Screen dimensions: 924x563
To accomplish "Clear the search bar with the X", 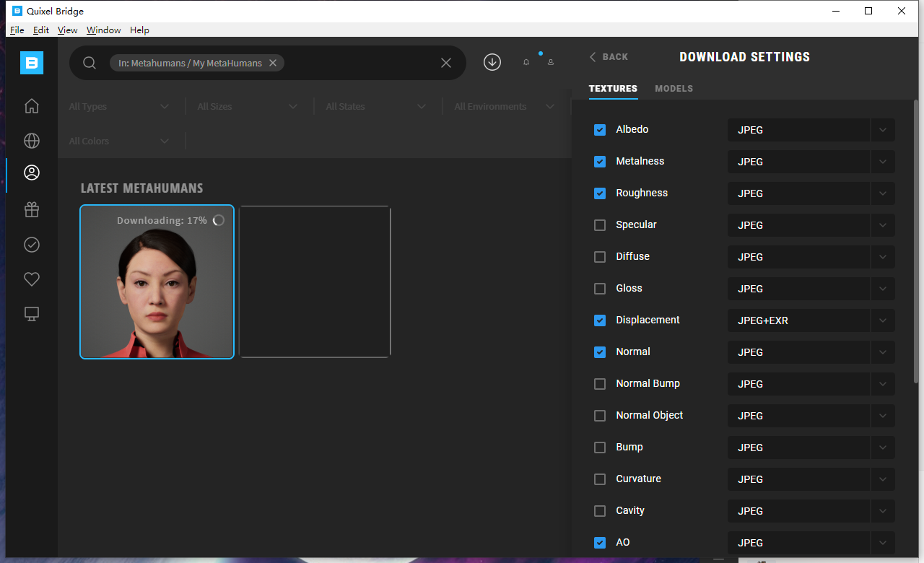I will 446,63.
